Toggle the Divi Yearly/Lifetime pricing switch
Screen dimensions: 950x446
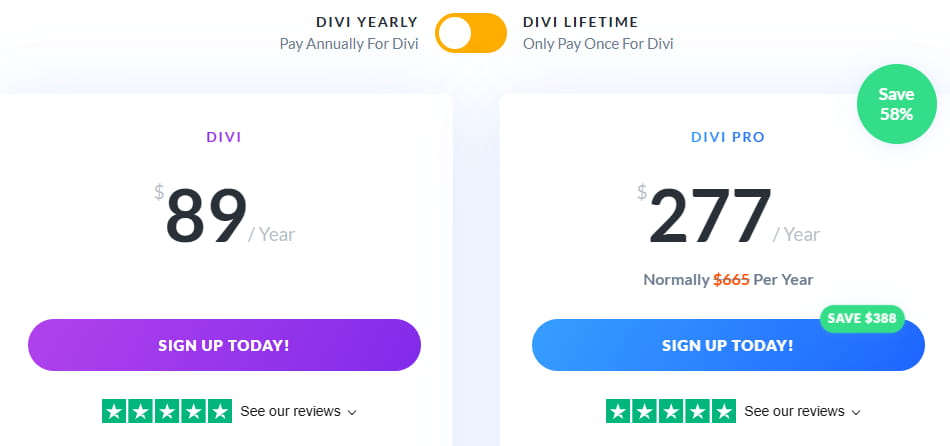(x=472, y=33)
